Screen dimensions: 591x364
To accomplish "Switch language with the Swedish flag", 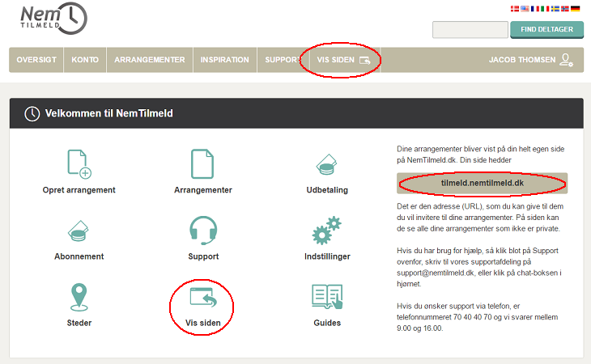I will pos(555,9).
